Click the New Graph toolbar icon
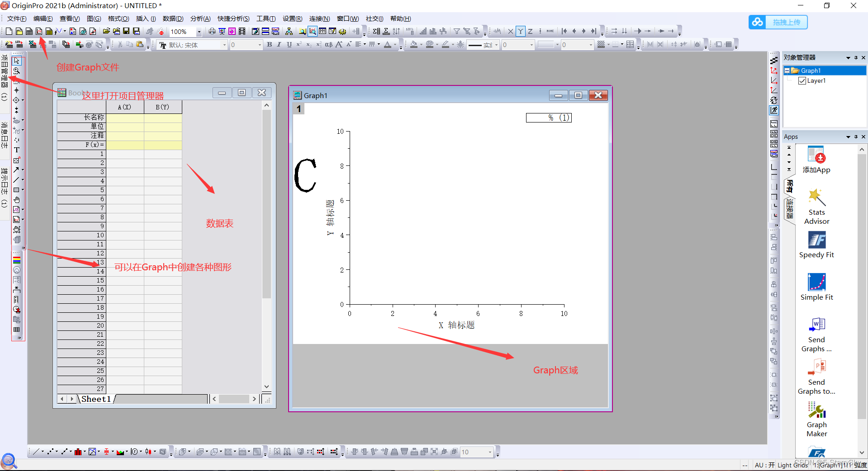Image resolution: width=868 pixels, height=471 pixels. point(39,31)
